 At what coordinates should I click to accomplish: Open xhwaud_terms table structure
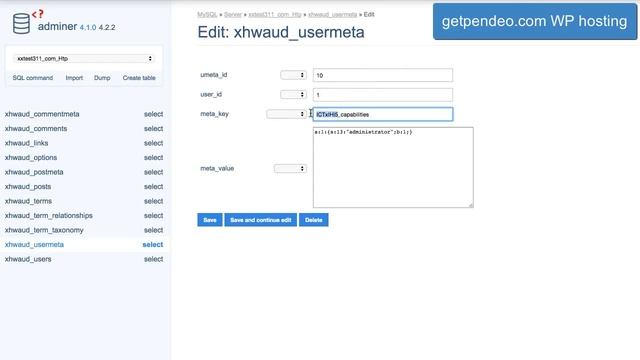pyautogui.click(x=29, y=201)
